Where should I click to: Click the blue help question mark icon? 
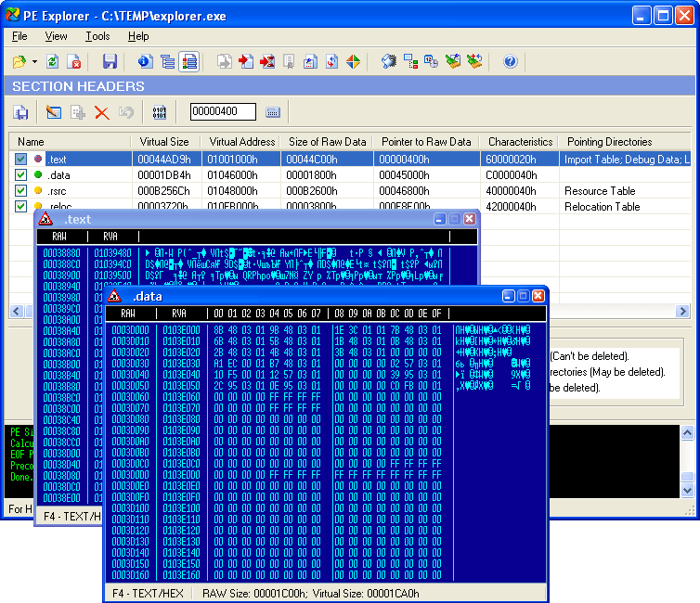[511, 61]
